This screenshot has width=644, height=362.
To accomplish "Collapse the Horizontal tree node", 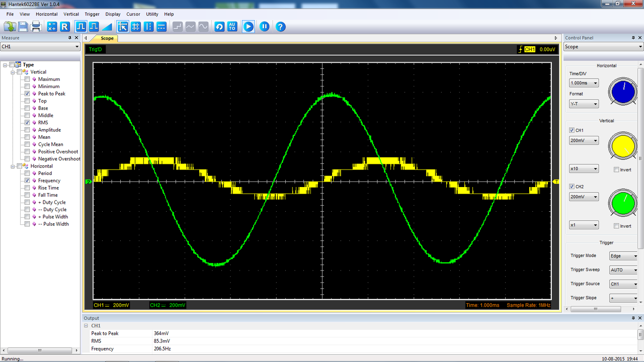I will 13,166.
